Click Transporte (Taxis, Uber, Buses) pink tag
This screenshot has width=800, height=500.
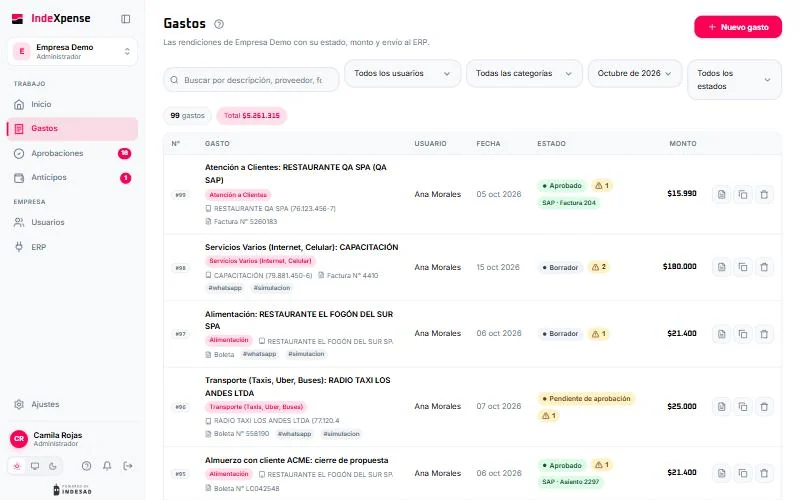coord(256,407)
